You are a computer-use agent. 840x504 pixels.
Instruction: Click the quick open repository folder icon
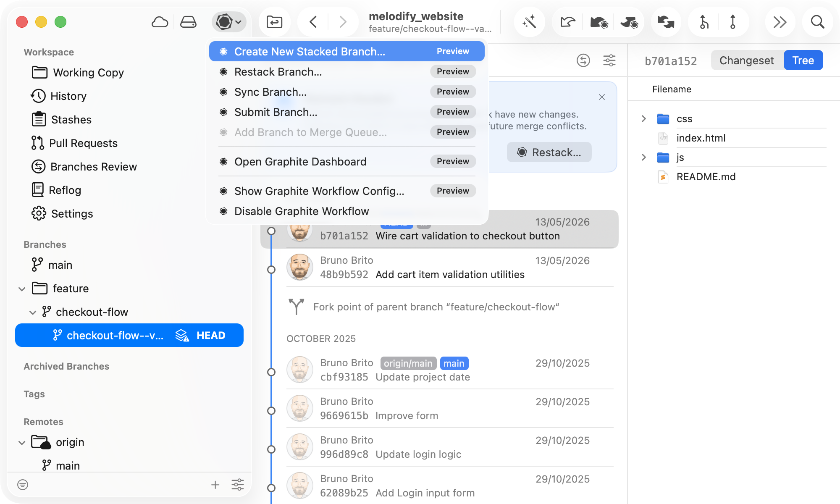click(274, 22)
